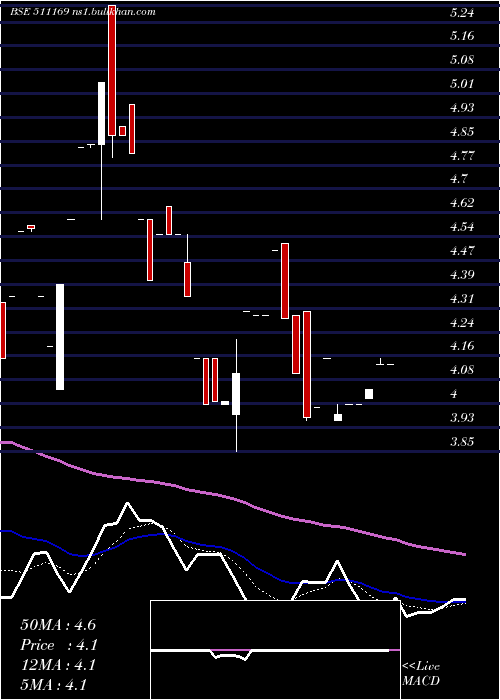Click price axis label 3.93
The height and width of the screenshot is (700, 500).
[x=462, y=418]
